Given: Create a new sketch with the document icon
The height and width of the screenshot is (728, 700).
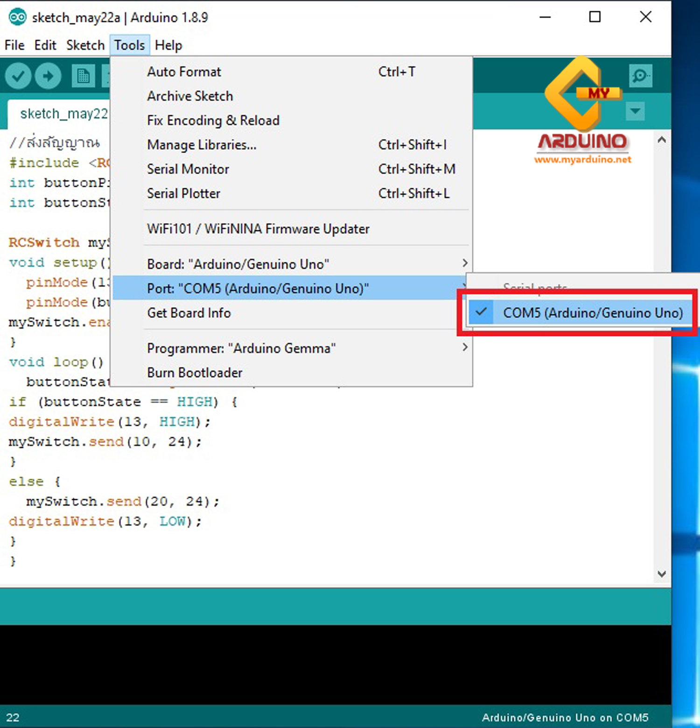Looking at the screenshot, I should pyautogui.click(x=83, y=75).
